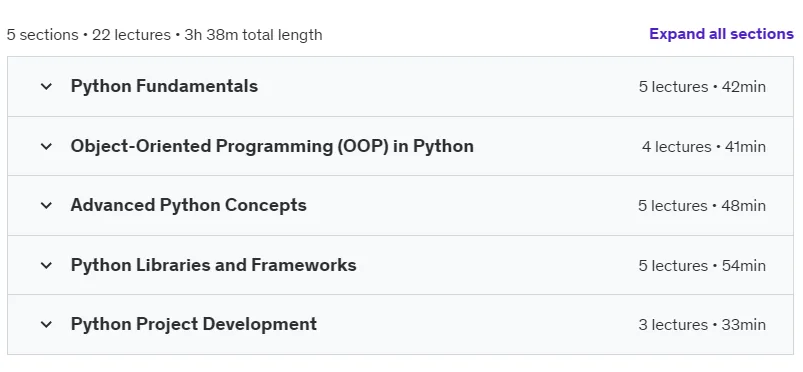Click the 5 lectures • 48min label
The width and height of the screenshot is (803, 372).
point(702,205)
